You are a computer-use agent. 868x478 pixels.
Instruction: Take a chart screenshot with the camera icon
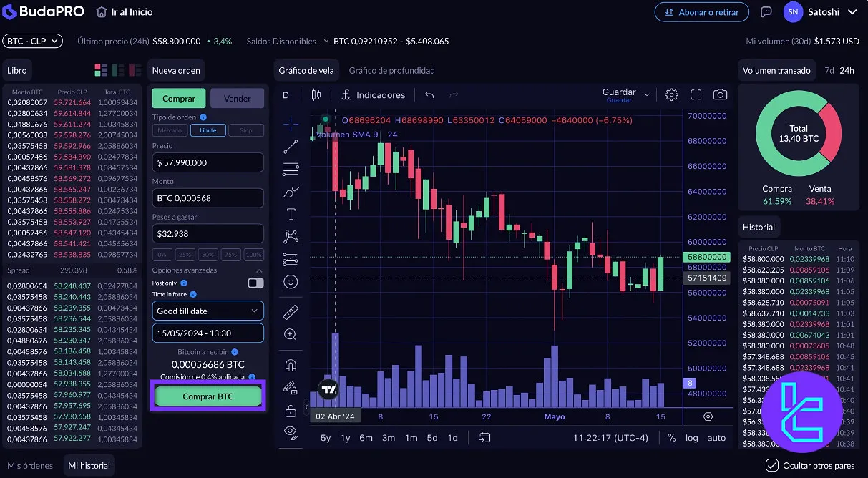721,94
